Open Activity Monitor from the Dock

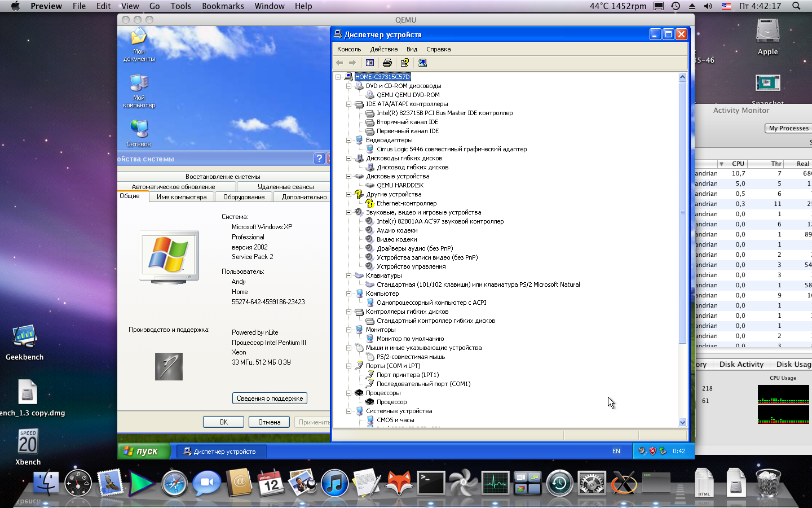(x=496, y=484)
